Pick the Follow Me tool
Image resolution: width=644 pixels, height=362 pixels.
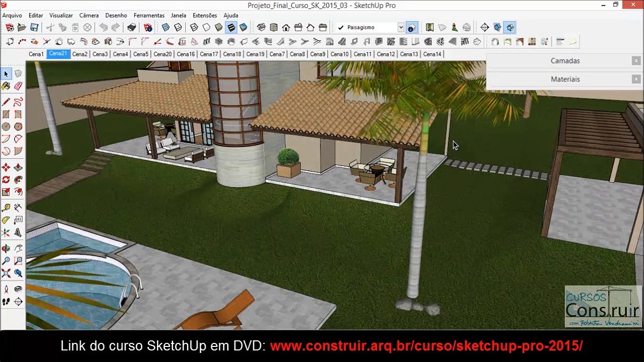pos(18,179)
